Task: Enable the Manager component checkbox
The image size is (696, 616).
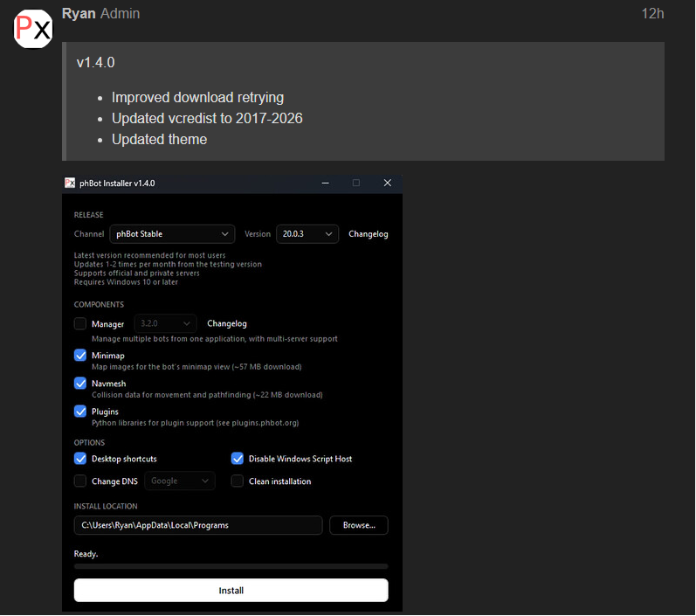Action: point(80,323)
